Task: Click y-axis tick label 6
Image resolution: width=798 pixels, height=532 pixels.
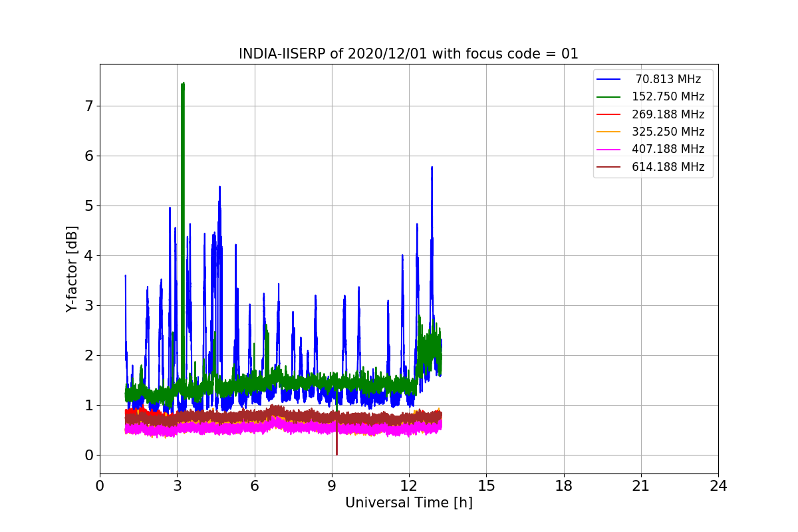Action: [89, 156]
